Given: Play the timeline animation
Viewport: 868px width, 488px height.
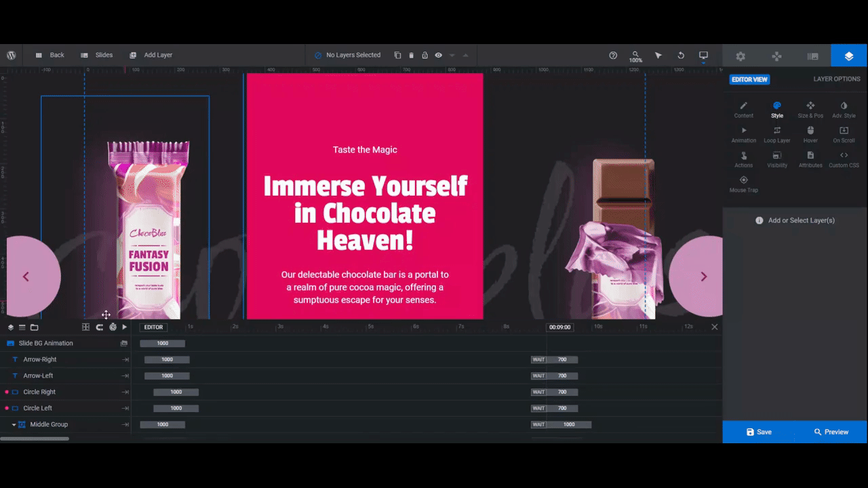Looking at the screenshot, I should pos(124,327).
